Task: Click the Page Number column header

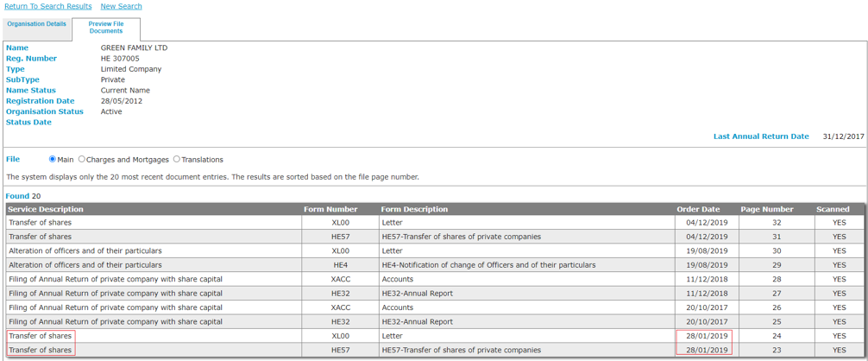Action: pos(766,209)
